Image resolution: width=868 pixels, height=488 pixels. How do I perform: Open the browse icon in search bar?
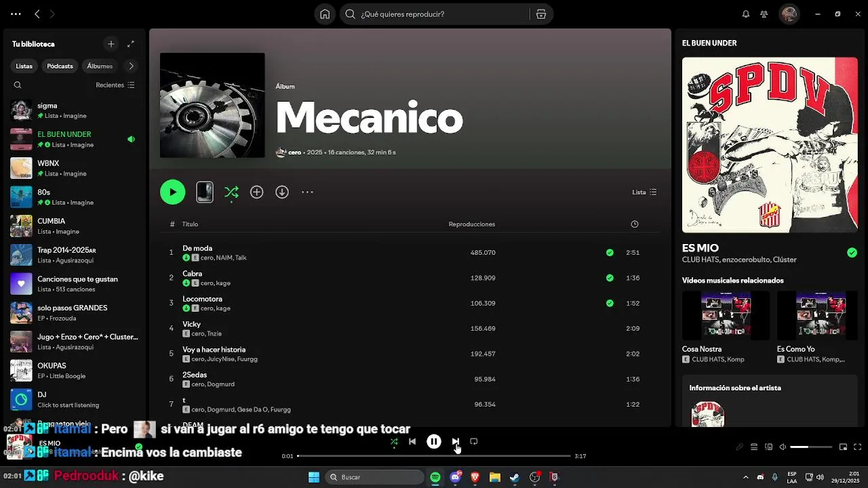coord(541,14)
